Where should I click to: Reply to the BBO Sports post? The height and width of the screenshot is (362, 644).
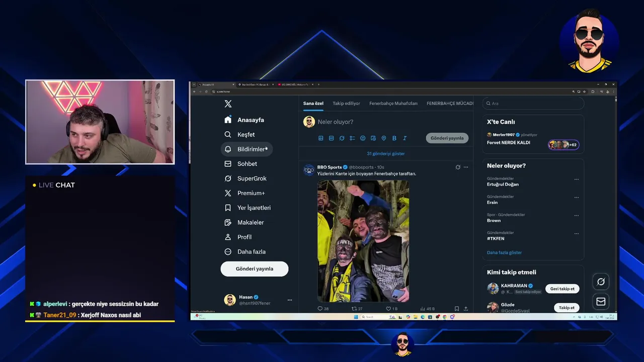[323, 309]
